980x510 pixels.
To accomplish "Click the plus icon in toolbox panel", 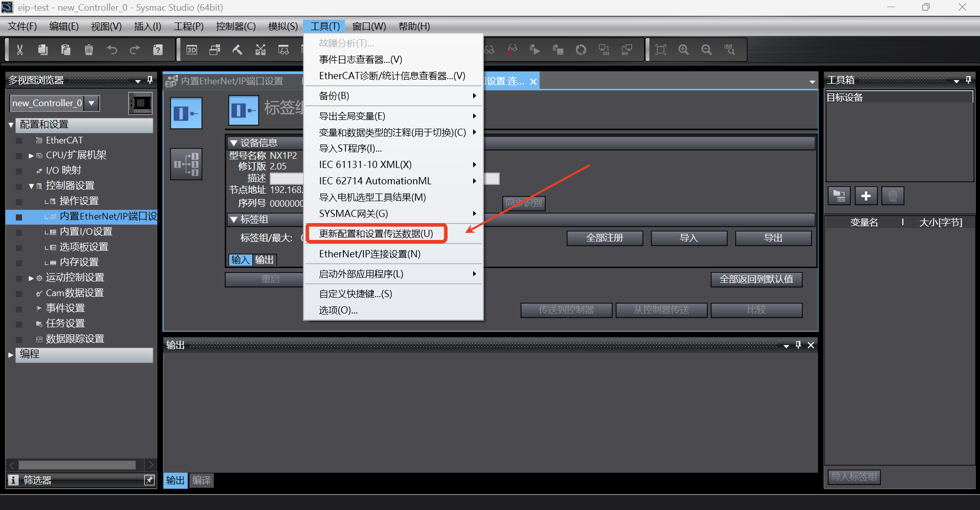I will [x=866, y=196].
